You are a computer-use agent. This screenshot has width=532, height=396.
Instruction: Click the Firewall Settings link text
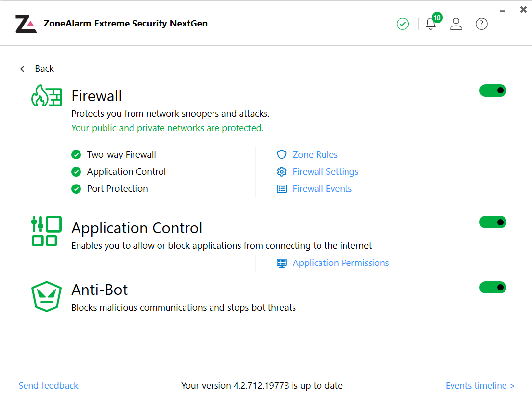pos(325,172)
